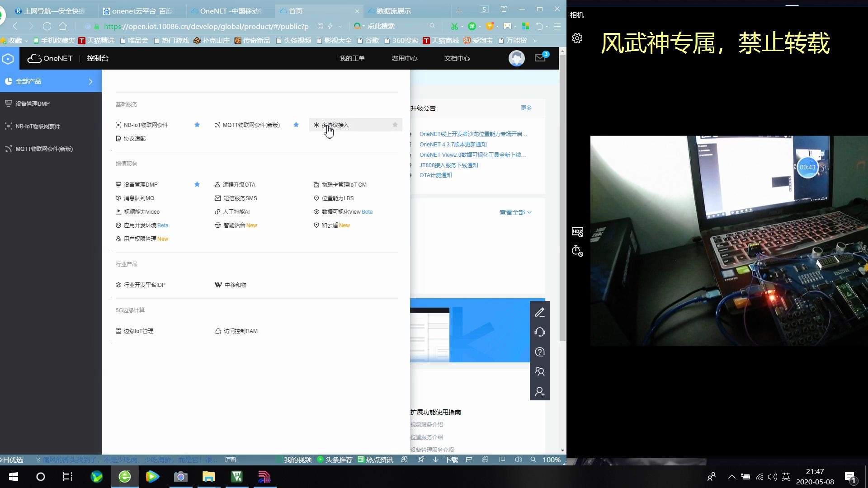Viewport: 868px width, 488px height.
Task: Click the mail notification envelope icon
Action: pos(540,58)
